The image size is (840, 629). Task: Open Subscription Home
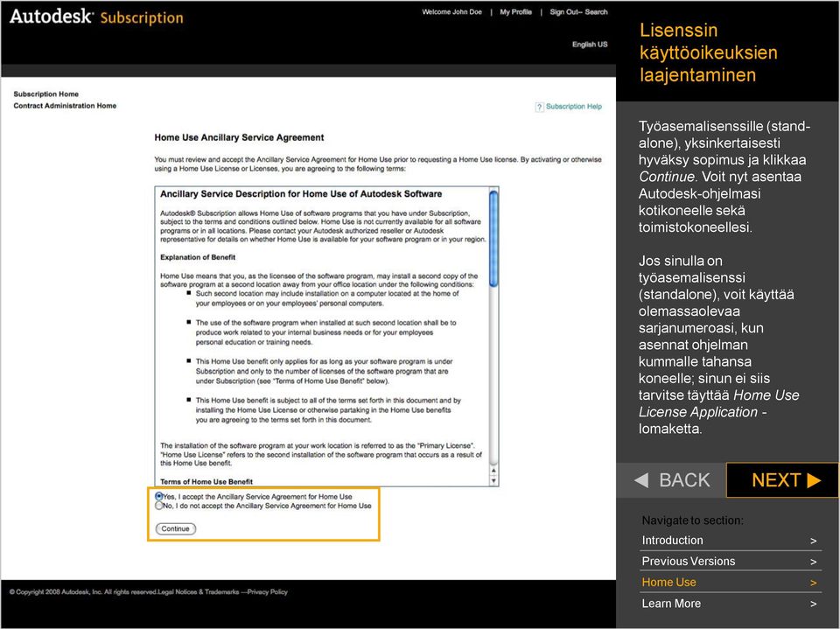tap(46, 94)
